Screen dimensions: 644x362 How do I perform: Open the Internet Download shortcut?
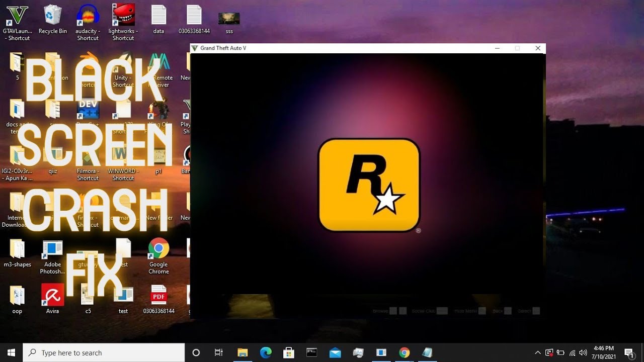17,210
